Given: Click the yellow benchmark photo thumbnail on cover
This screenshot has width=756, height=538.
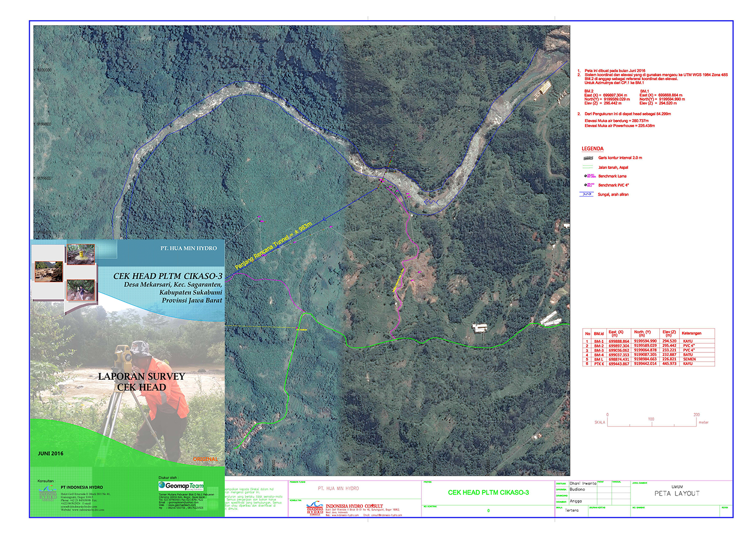Looking at the screenshot, I should (x=81, y=254).
